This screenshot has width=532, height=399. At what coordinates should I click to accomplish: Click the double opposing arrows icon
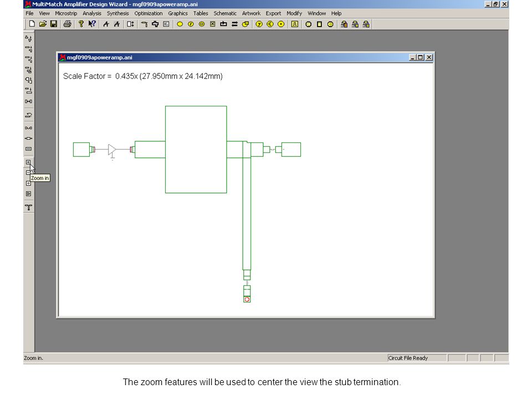coord(234,24)
